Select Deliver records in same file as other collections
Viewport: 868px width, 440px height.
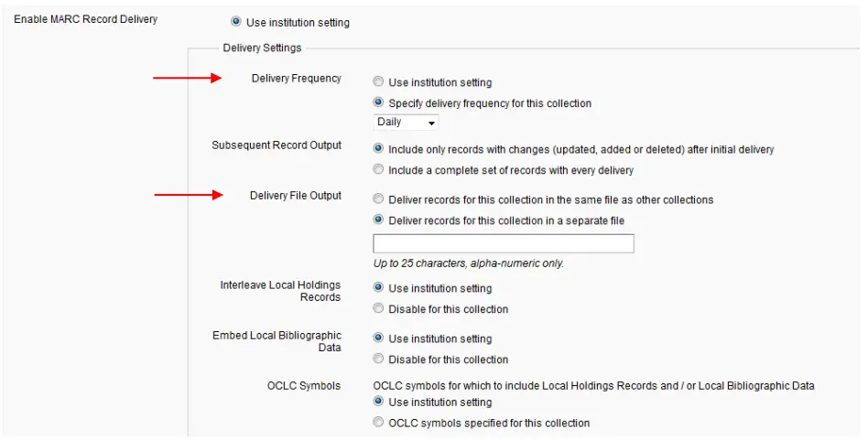click(x=379, y=199)
